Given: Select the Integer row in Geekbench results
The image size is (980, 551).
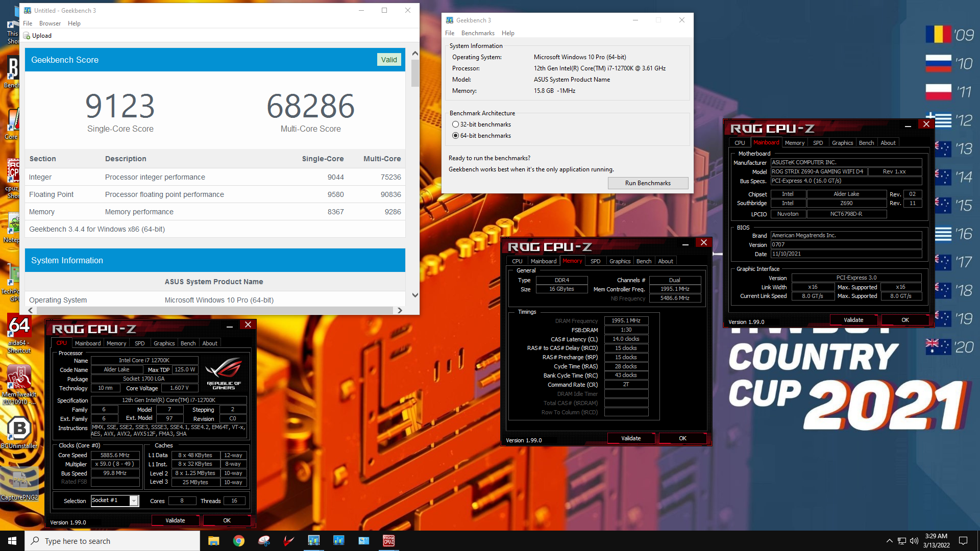Looking at the screenshot, I should [215, 177].
